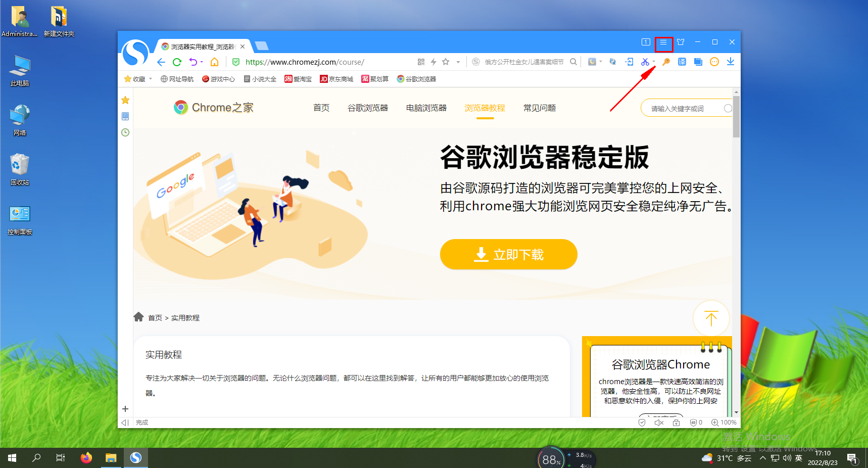Viewport: 868px width, 468px height.
Task: Close the 浏览器实用教程 tab
Action: [243, 46]
